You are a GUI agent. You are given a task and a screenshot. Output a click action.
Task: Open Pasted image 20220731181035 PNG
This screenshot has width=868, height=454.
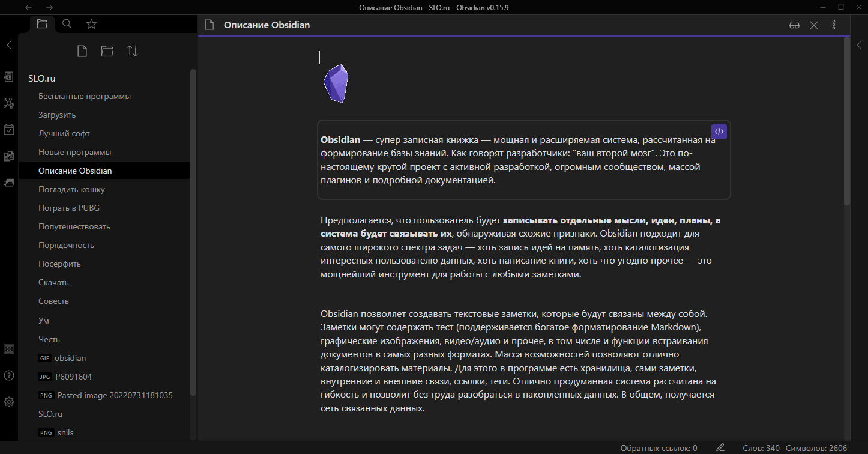[x=104, y=395]
